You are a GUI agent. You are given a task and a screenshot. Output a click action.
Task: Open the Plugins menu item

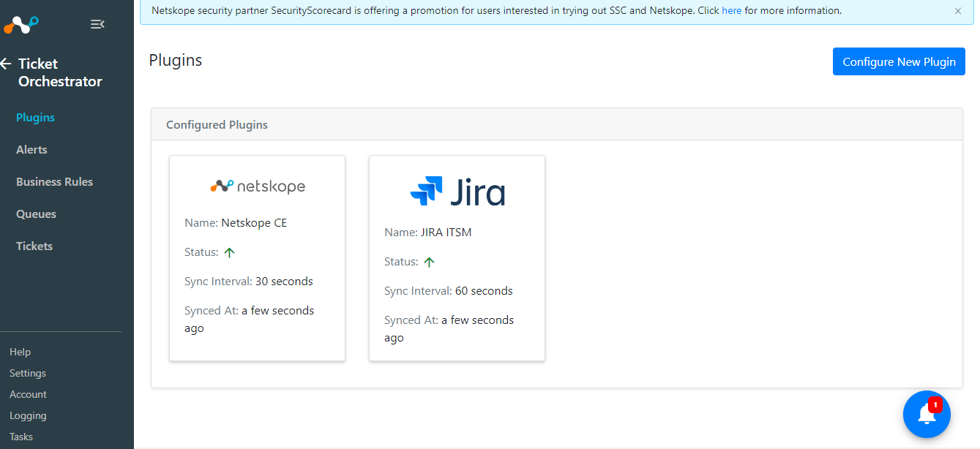pos(35,117)
